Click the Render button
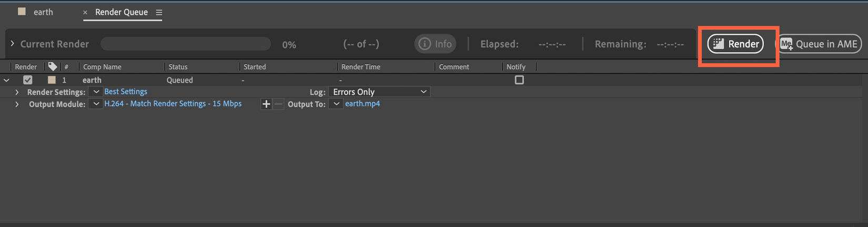 tap(735, 44)
